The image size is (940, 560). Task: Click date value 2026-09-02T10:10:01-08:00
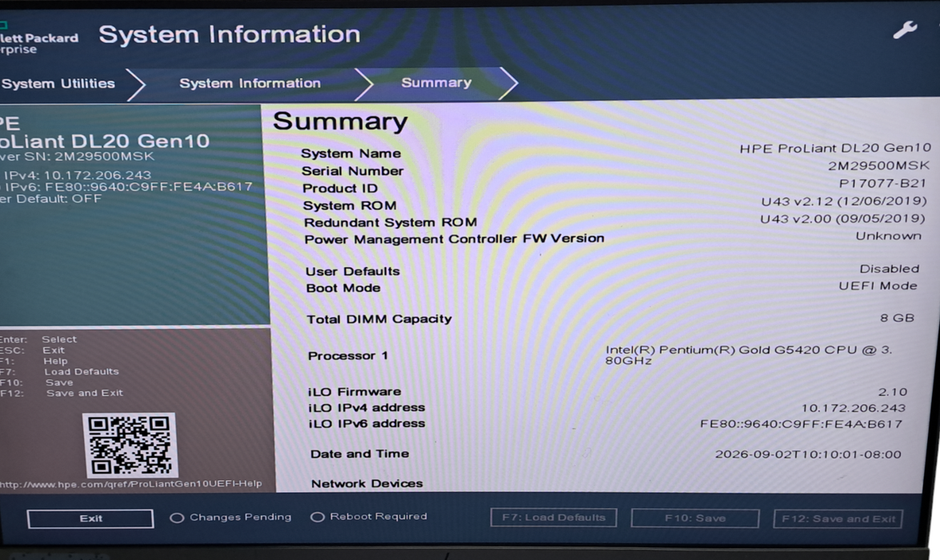coord(807,454)
